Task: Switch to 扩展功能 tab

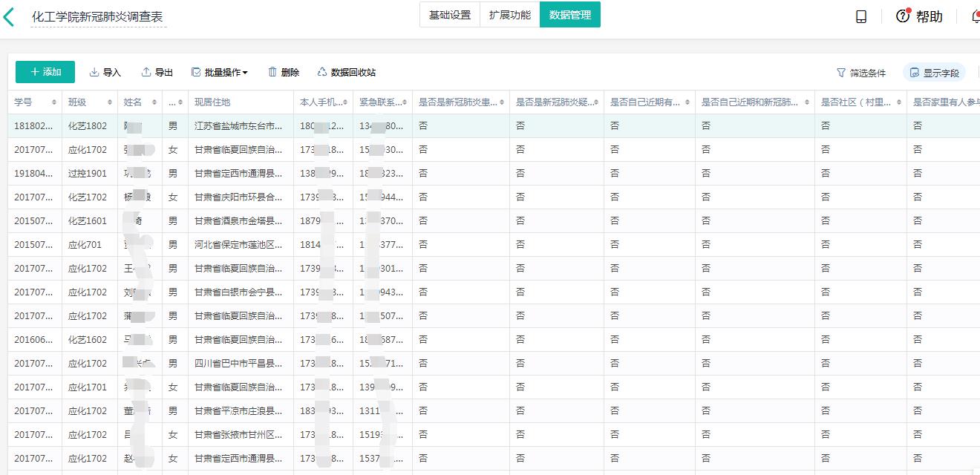Action: click(509, 15)
